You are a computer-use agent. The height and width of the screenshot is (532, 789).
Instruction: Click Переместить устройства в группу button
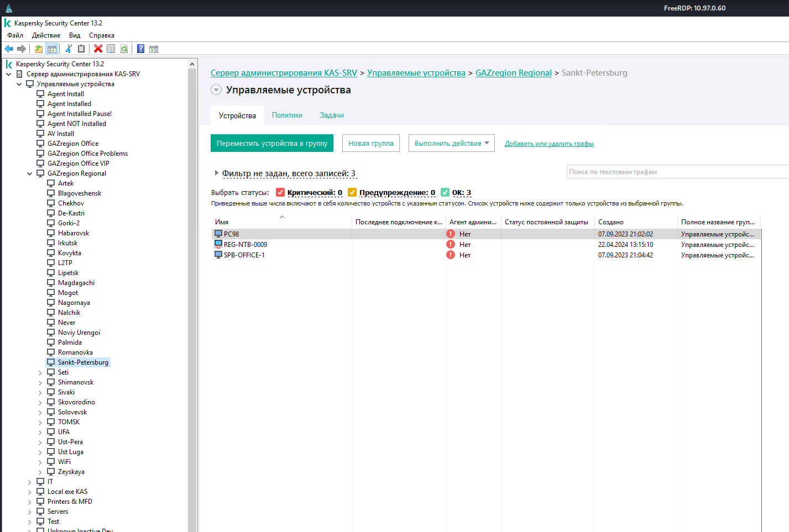[x=272, y=143]
